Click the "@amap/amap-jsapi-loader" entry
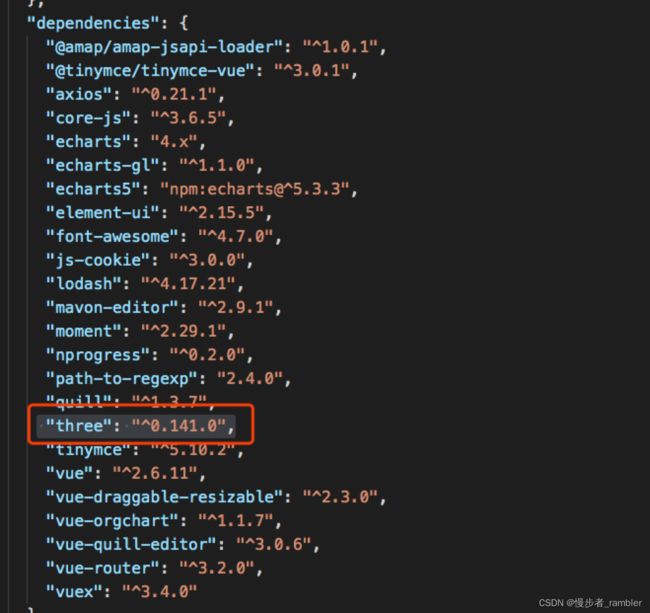 click(x=216, y=47)
